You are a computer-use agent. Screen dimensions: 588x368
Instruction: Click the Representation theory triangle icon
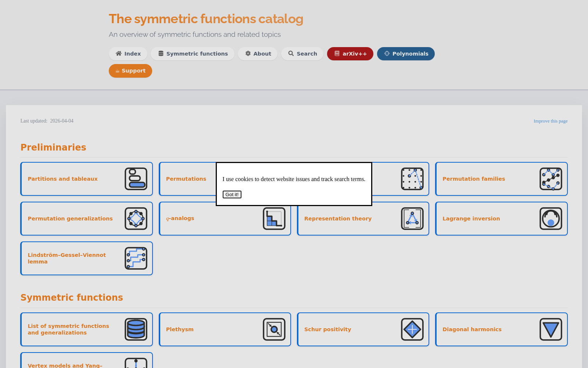(x=412, y=219)
